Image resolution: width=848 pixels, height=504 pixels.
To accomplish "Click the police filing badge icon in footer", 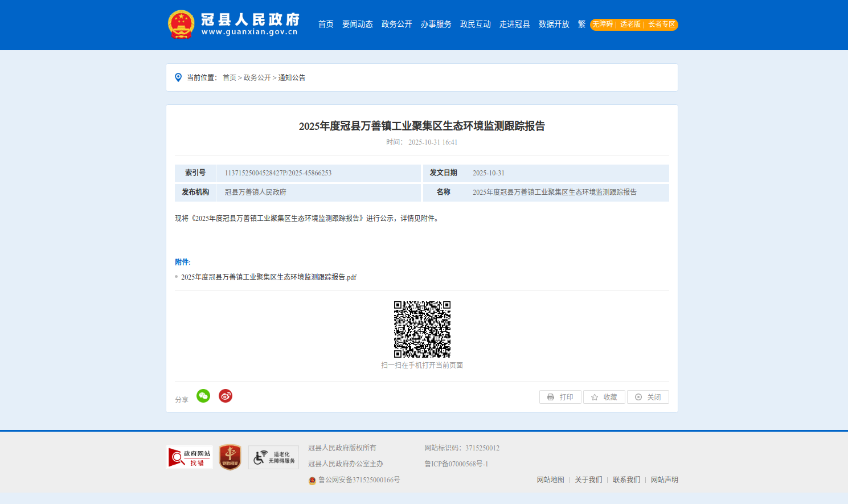I will point(312,481).
